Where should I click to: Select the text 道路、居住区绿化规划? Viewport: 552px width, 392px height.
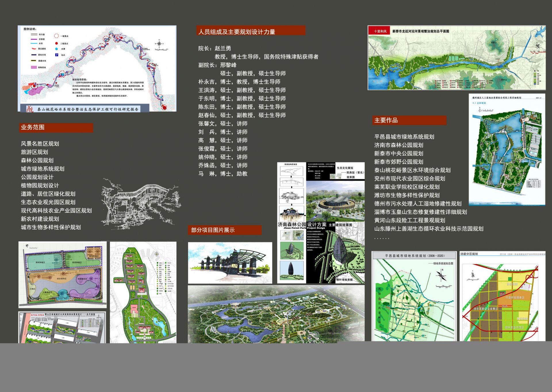tap(48, 194)
